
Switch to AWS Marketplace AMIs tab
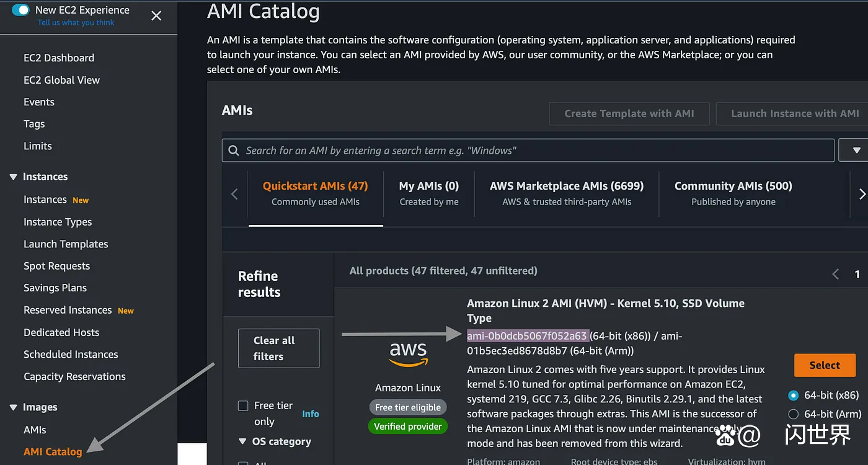click(567, 193)
